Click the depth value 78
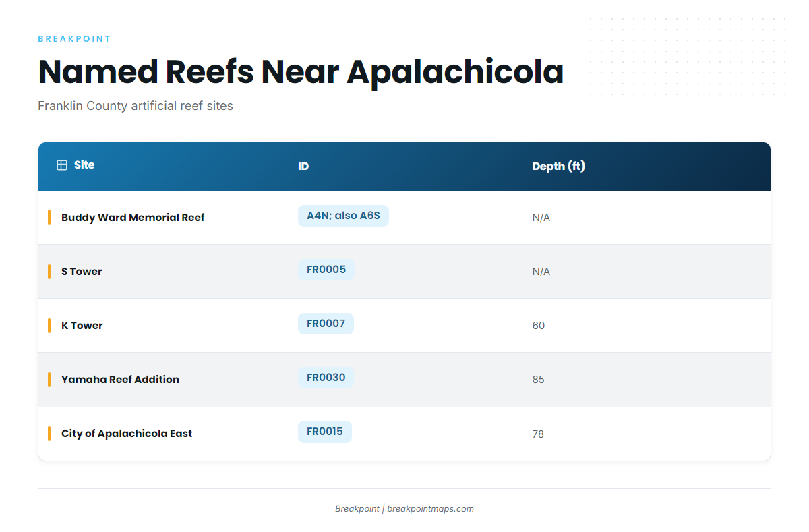This screenshot has width=809, height=532. (x=538, y=434)
